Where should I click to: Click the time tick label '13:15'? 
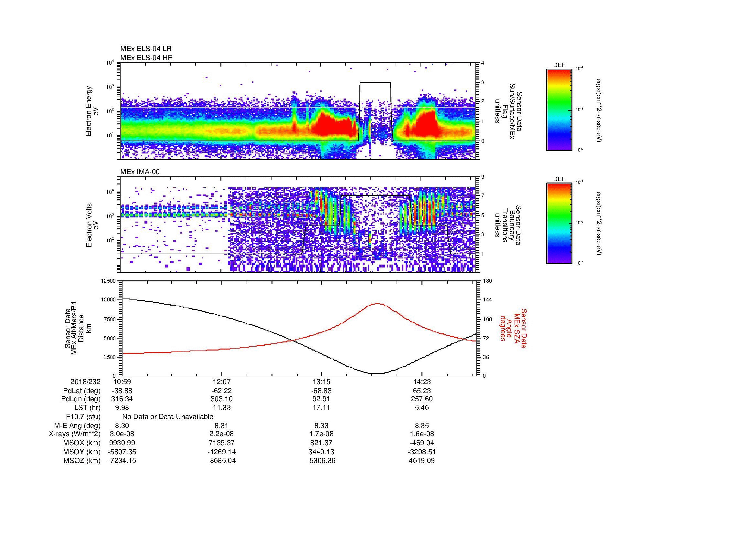point(321,382)
